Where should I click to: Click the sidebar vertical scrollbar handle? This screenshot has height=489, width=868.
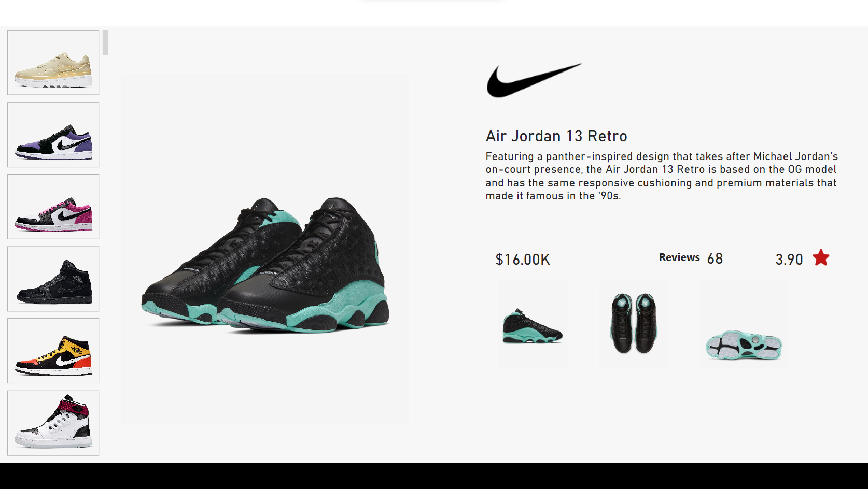pos(105,42)
